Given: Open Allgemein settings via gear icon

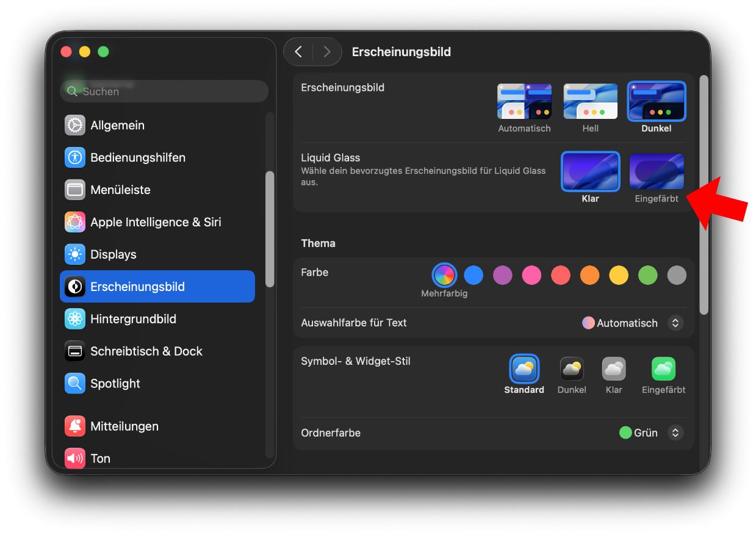Looking at the screenshot, I should [75, 125].
